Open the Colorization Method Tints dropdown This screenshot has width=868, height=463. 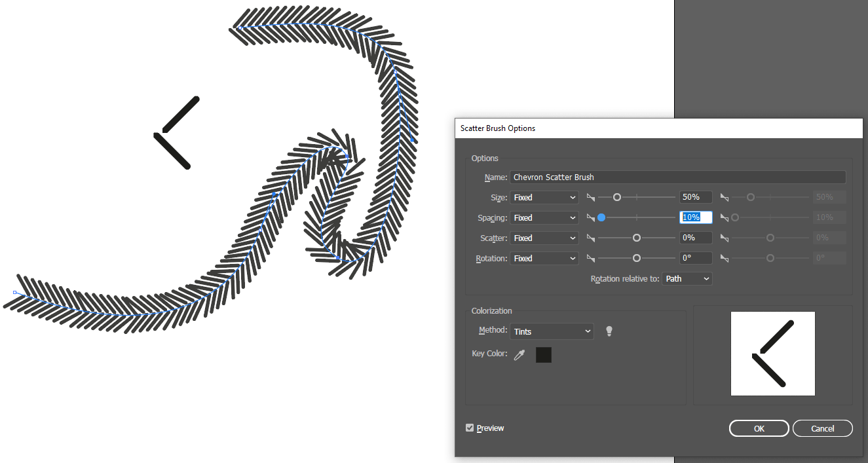pos(552,331)
